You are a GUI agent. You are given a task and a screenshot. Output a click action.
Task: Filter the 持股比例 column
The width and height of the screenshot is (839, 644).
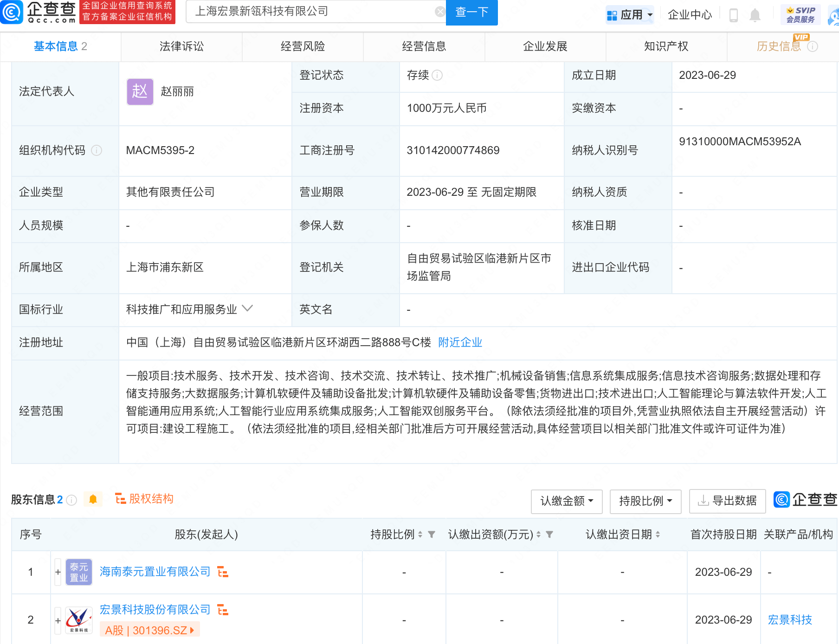(x=432, y=535)
